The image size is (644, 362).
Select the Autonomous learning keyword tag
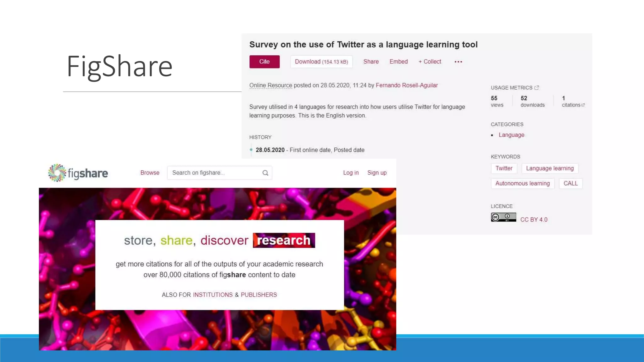point(523,184)
